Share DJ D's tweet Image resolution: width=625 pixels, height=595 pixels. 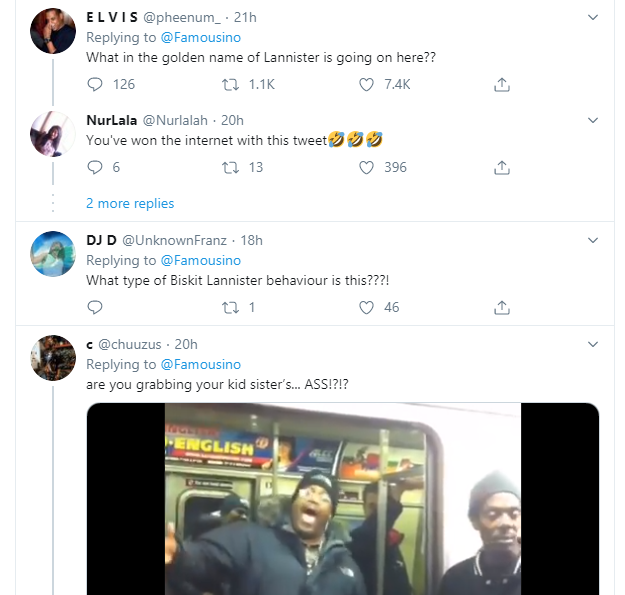point(502,307)
